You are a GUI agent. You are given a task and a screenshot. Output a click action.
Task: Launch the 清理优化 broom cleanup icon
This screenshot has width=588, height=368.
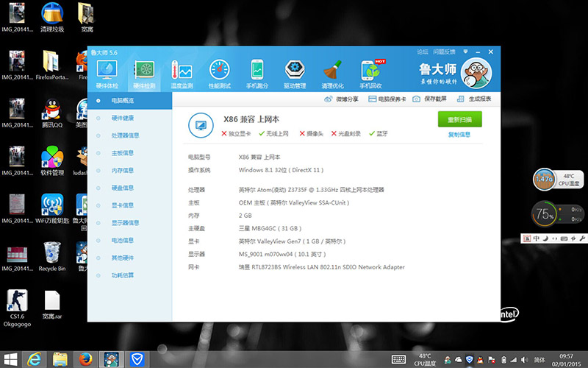coord(332,74)
